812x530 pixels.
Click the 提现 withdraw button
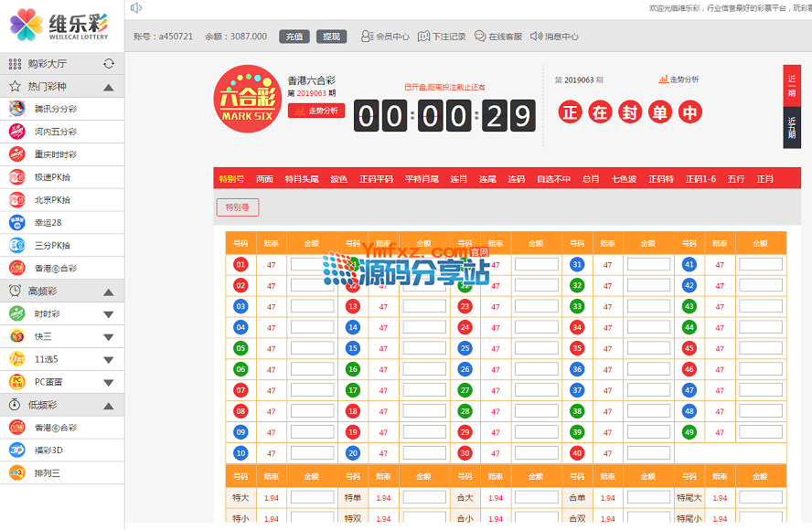[331, 37]
